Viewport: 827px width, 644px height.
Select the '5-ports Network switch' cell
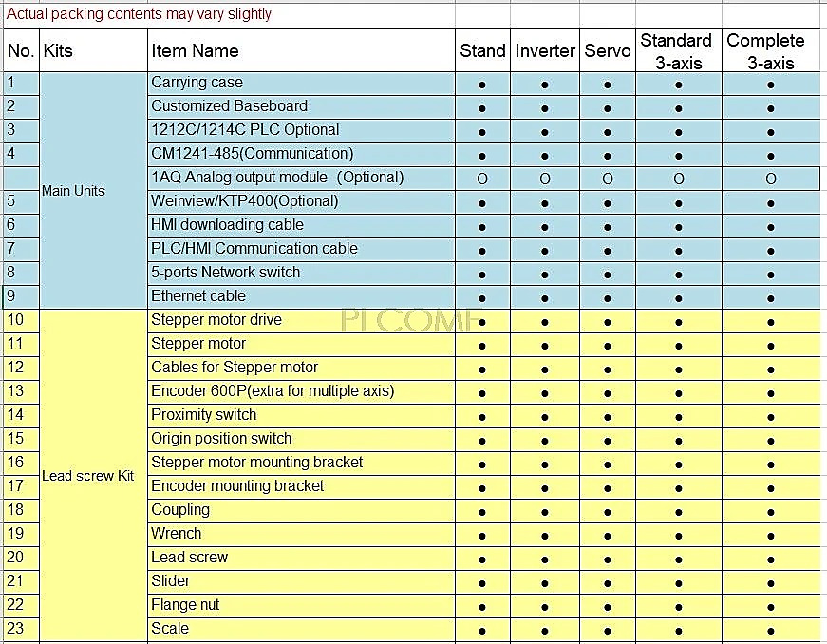tap(301, 274)
